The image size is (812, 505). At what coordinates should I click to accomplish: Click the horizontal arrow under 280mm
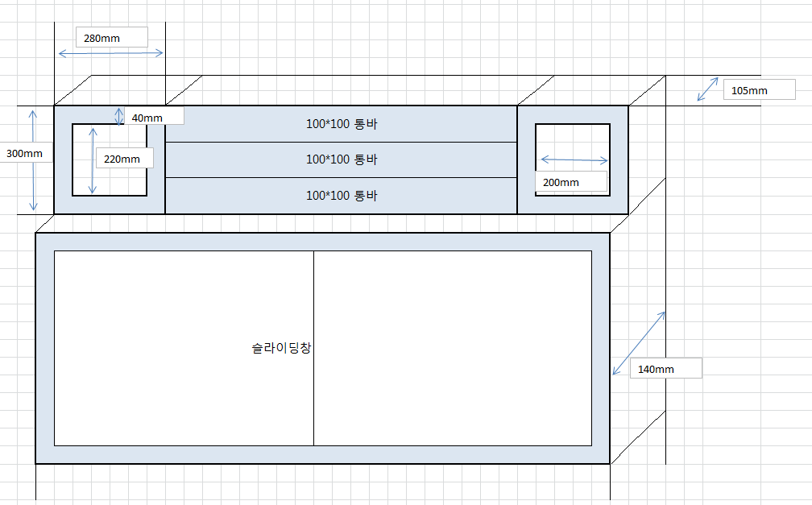coord(111,54)
